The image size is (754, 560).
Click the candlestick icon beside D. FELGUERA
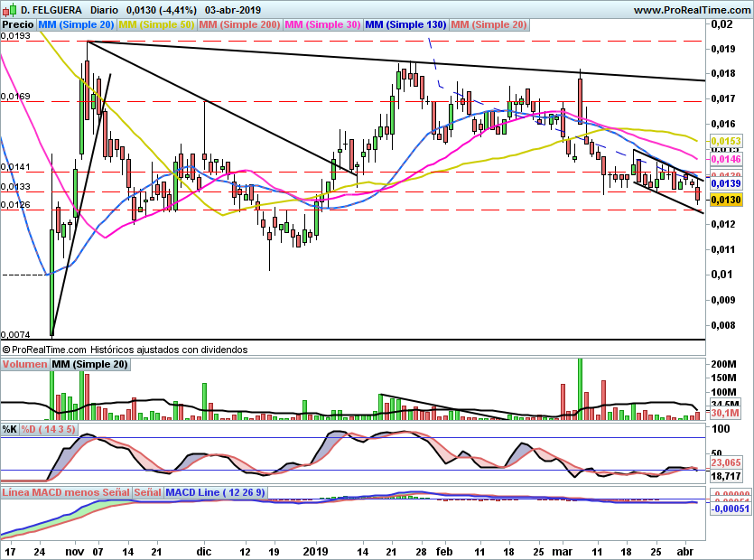coord(9,9)
